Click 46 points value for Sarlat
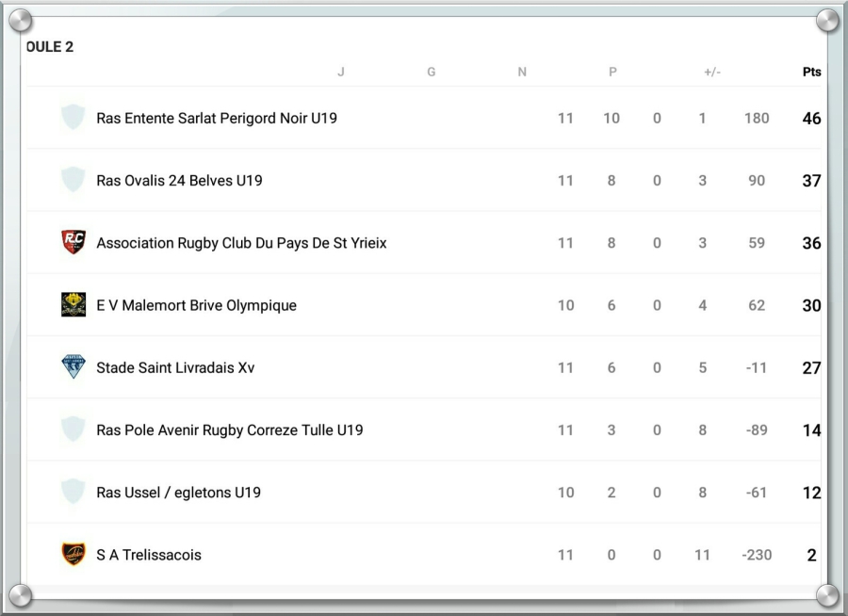The height and width of the screenshot is (616, 848). (811, 119)
